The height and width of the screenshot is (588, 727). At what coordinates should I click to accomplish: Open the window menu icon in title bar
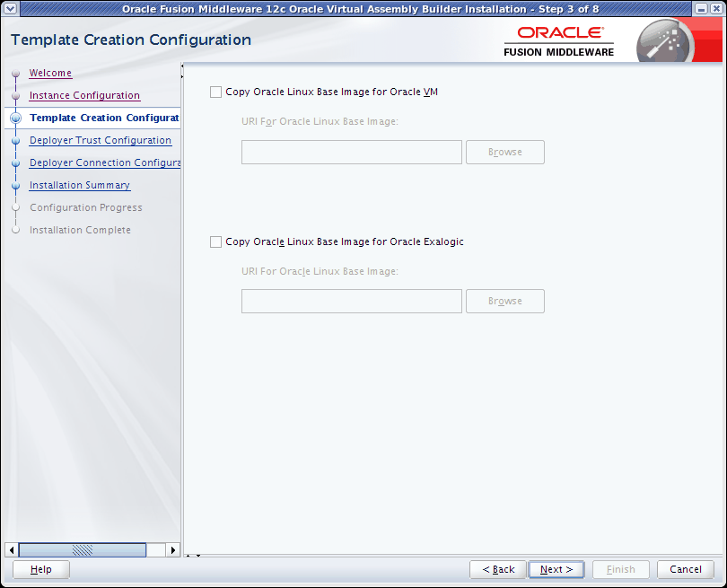click(10, 8)
